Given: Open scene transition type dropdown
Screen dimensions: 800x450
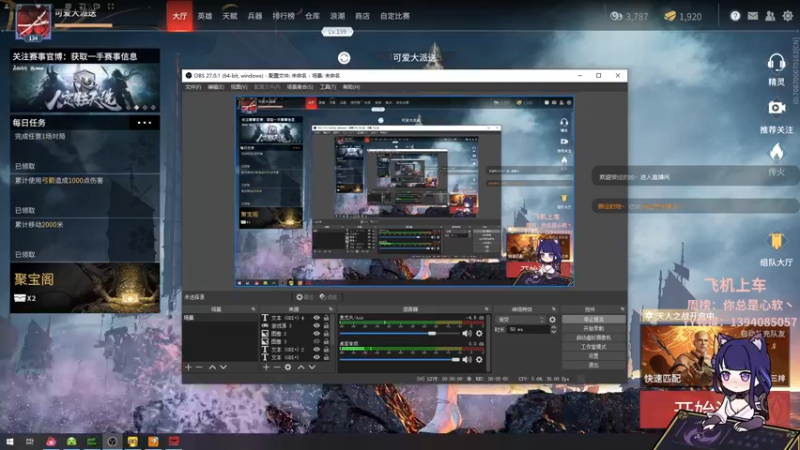Looking at the screenshot, I should [x=520, y=320].
